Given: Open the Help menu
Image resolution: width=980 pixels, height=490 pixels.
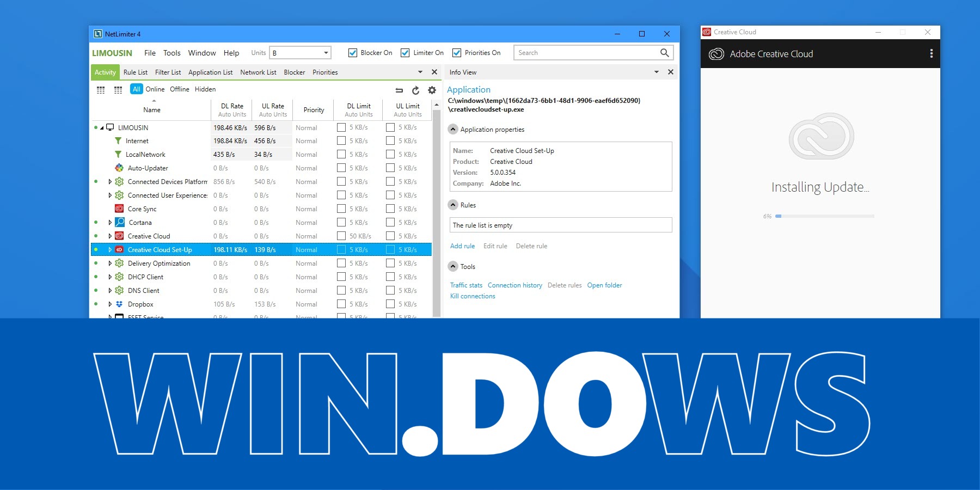Looking at the screenshot, I should pyautogui.click(x=231, y=53).
